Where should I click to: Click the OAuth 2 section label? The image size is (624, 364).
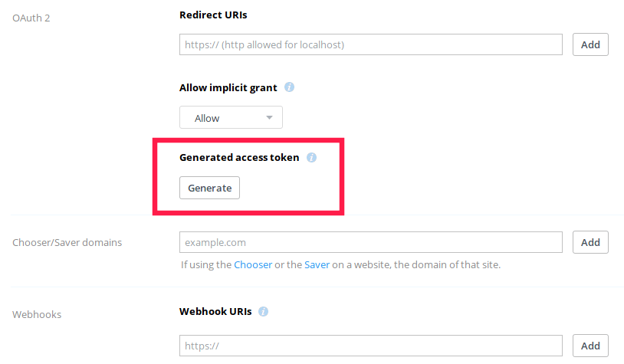pyautogui.click(x=31, y=16)
